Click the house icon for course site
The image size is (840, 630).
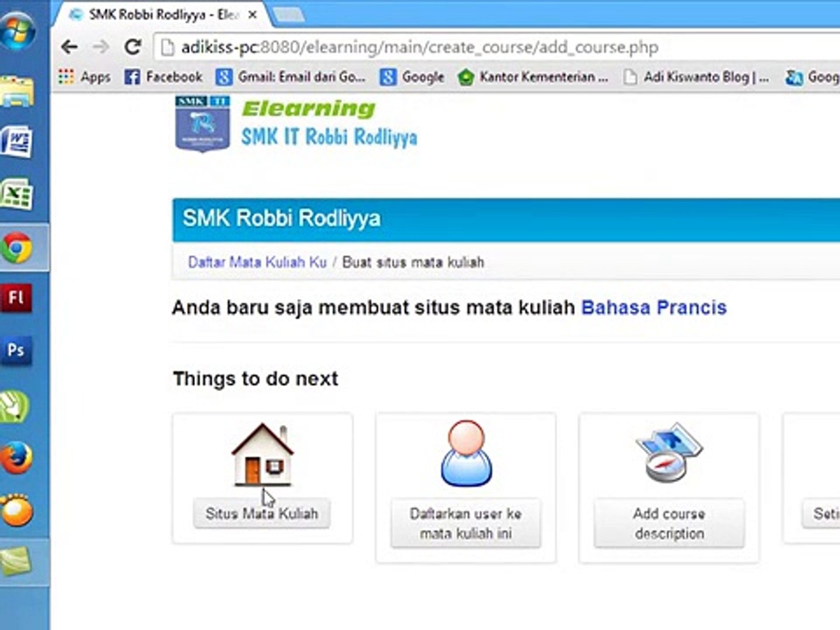262,454
